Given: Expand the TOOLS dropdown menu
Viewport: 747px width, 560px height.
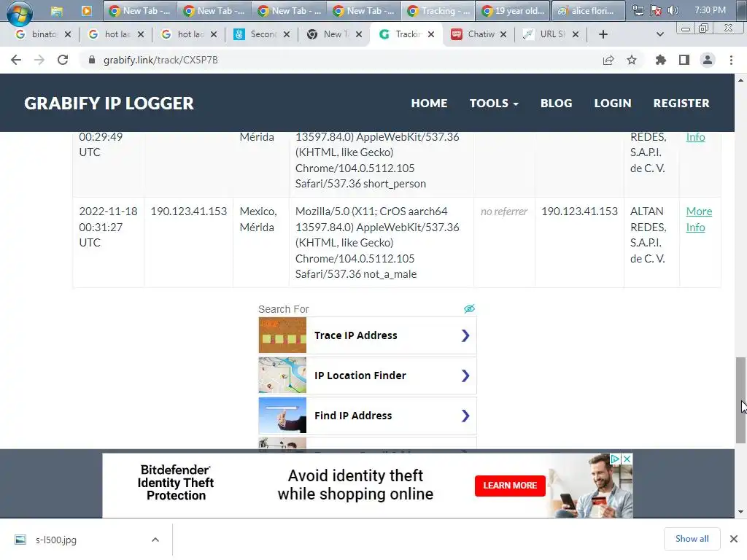Looking at the screenshot, I should click(x=494, y=104).
